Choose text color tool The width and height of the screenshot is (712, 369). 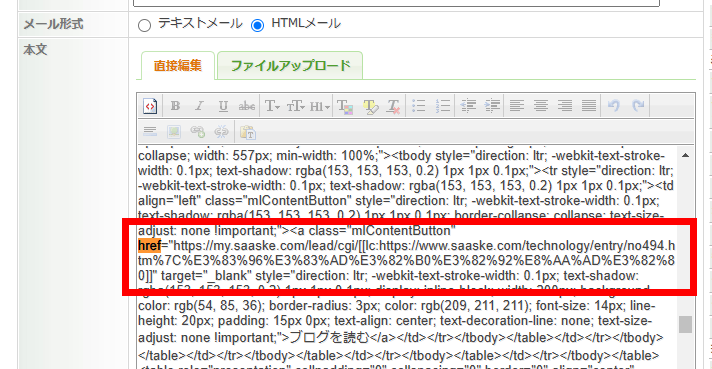(x=345, y=106)
